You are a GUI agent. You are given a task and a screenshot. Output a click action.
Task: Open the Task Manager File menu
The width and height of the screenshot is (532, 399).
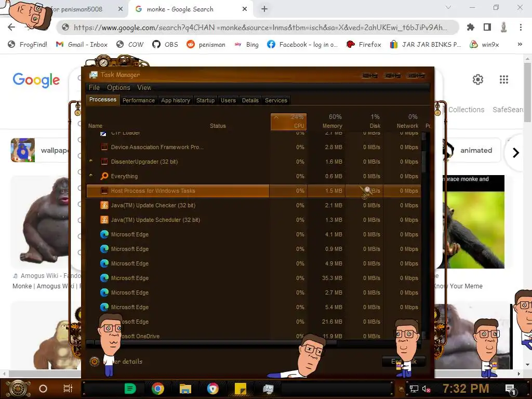coord(94,87)
